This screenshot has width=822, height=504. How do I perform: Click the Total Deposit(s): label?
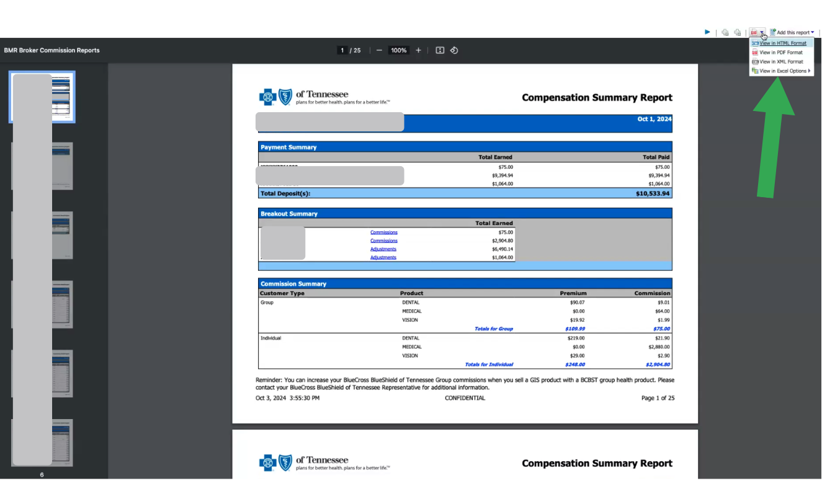[x=285, y=193]
